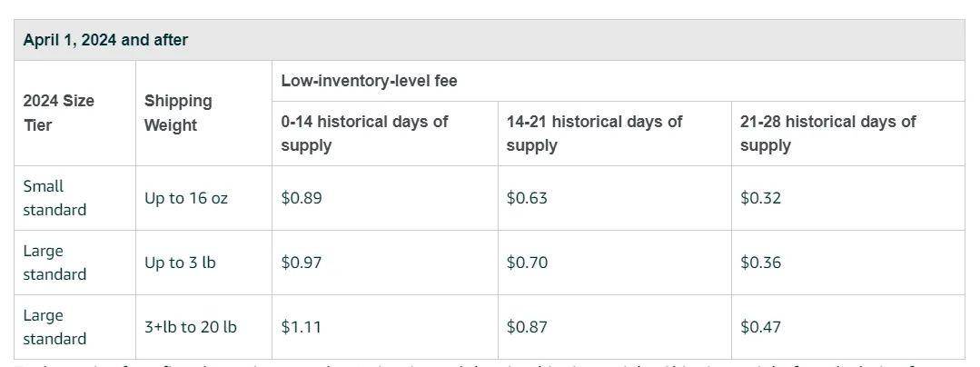This screenshot has height=367, width=980.
Task: Click '0-14 historical days of supply' header
Action: (x=364, y=134)
